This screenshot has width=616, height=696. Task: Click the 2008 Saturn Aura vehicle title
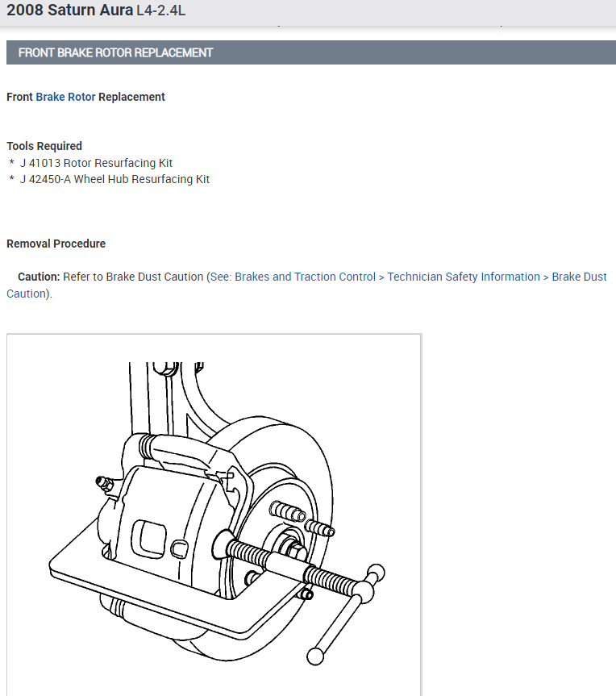pyautogui.click(x=69, y=10)
